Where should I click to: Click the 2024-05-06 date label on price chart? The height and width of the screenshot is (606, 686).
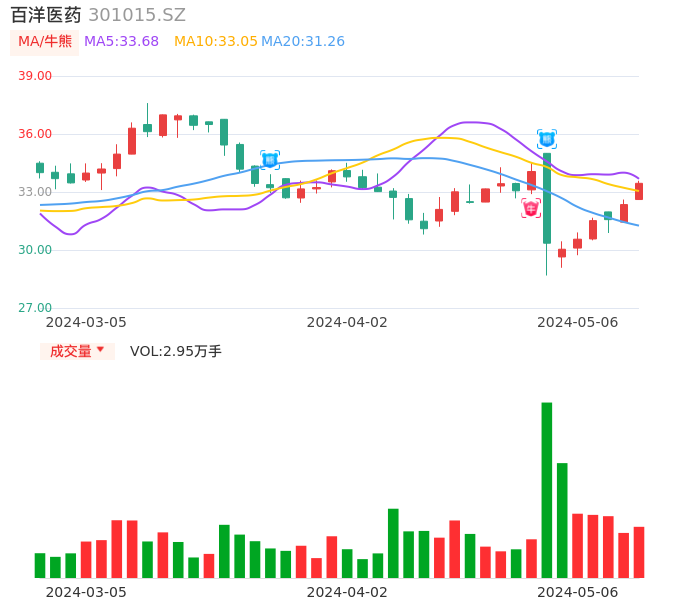coord(578,322)
